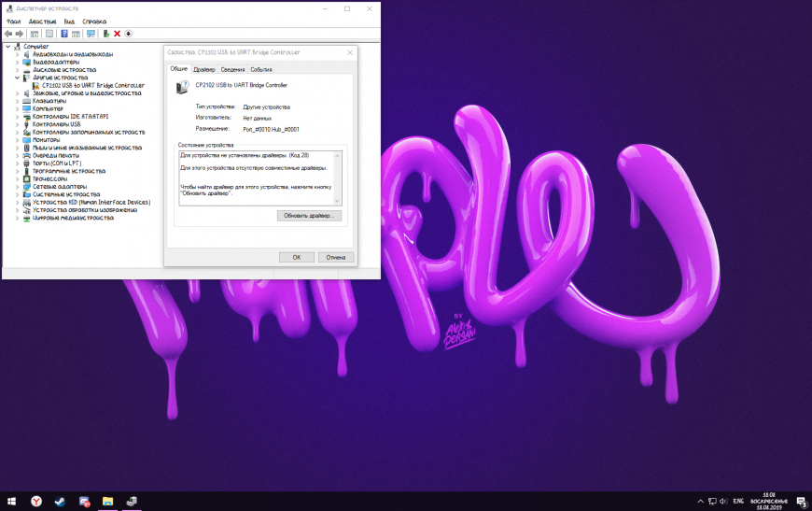Open the Properties sheet toolbar icon
Screen dimensions: 812x511
click(49, 34)
